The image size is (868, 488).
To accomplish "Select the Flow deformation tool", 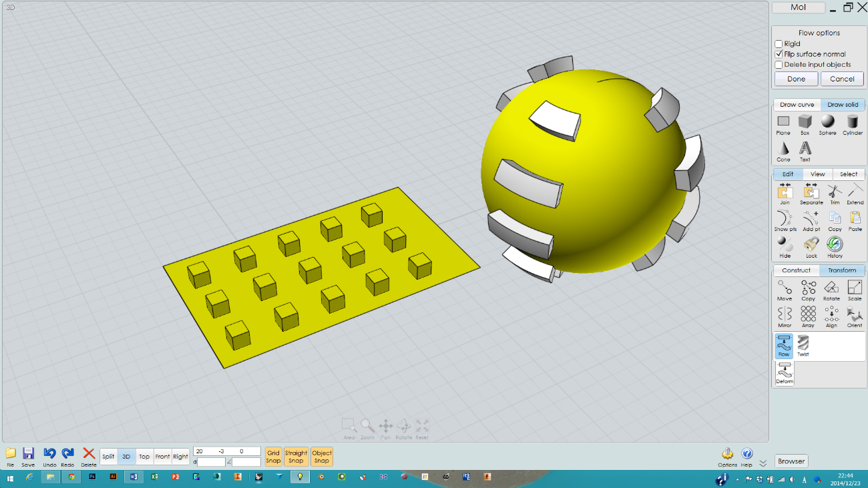I will [785, 346].
